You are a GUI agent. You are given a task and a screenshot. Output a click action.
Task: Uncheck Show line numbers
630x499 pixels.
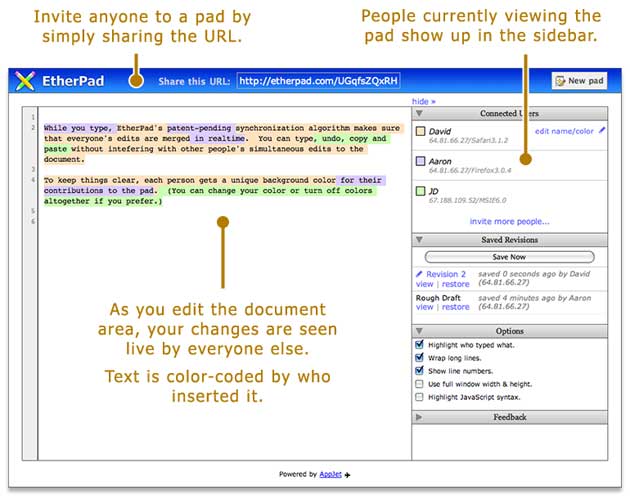419,370
